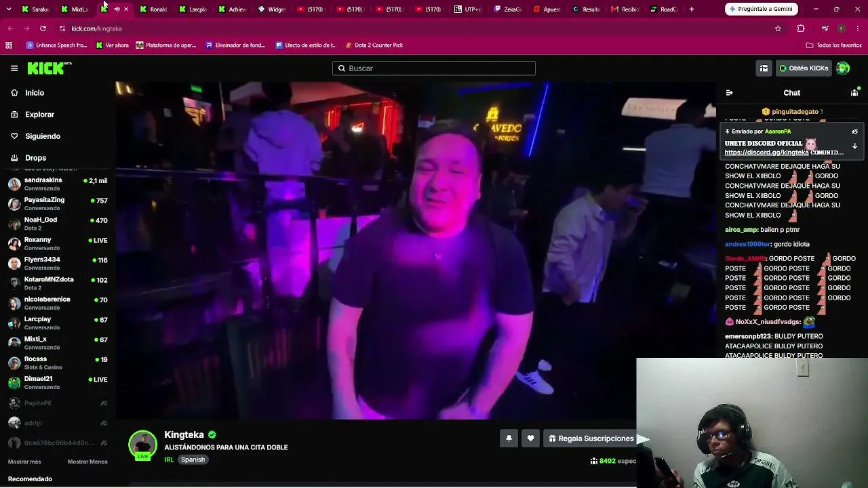The image size is (868, 488).
Task: Go to the Explorar section
Action: click(39, 115)
